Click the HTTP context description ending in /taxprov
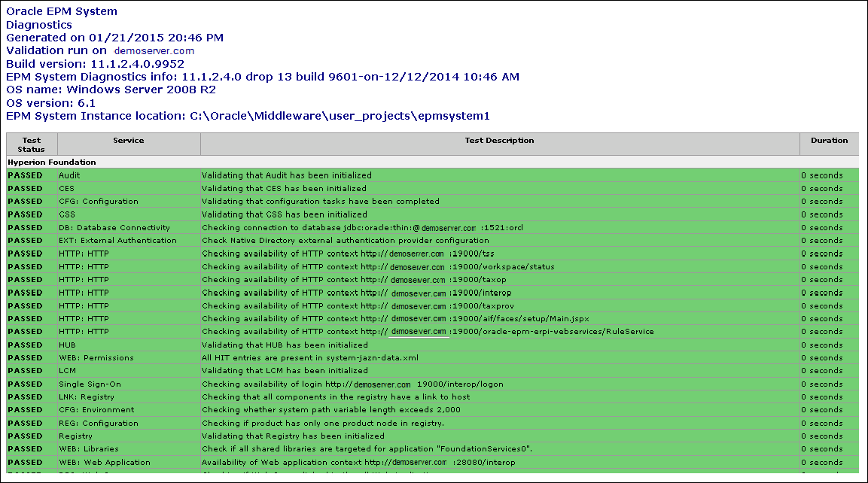 point(358,305)
